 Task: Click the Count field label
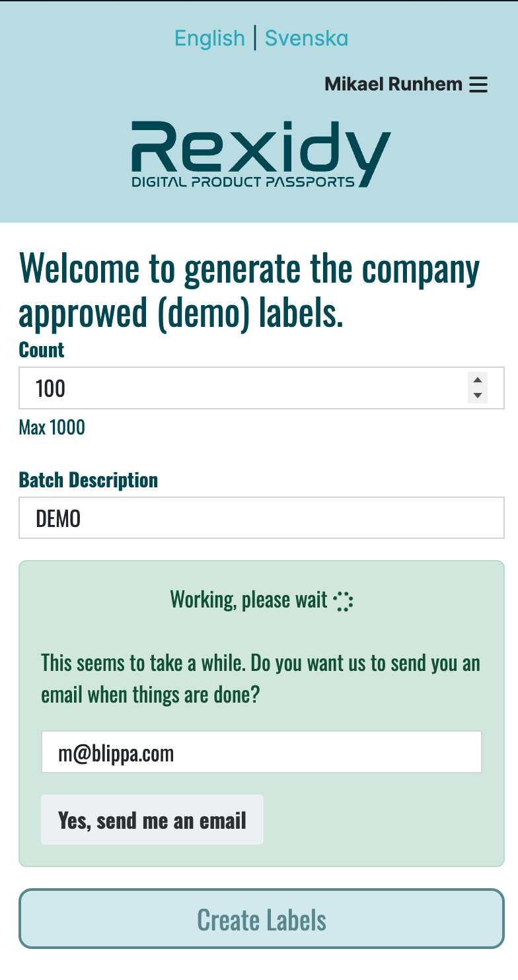point(42,349)
